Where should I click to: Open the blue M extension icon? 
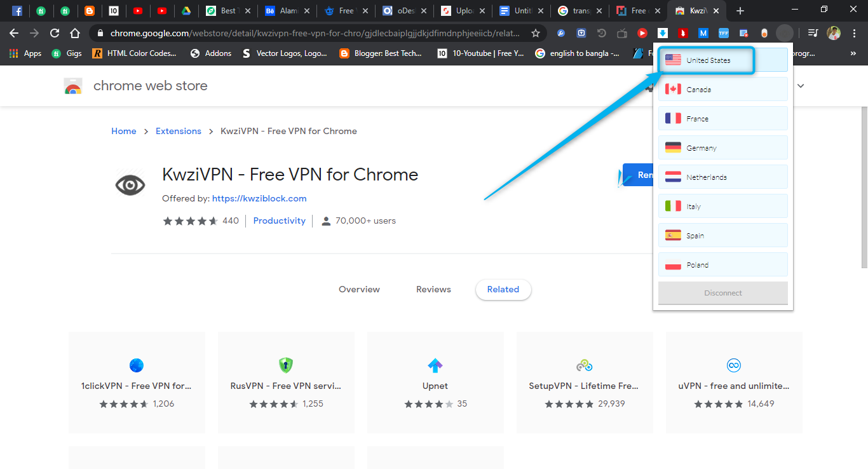tap(703, 33)
